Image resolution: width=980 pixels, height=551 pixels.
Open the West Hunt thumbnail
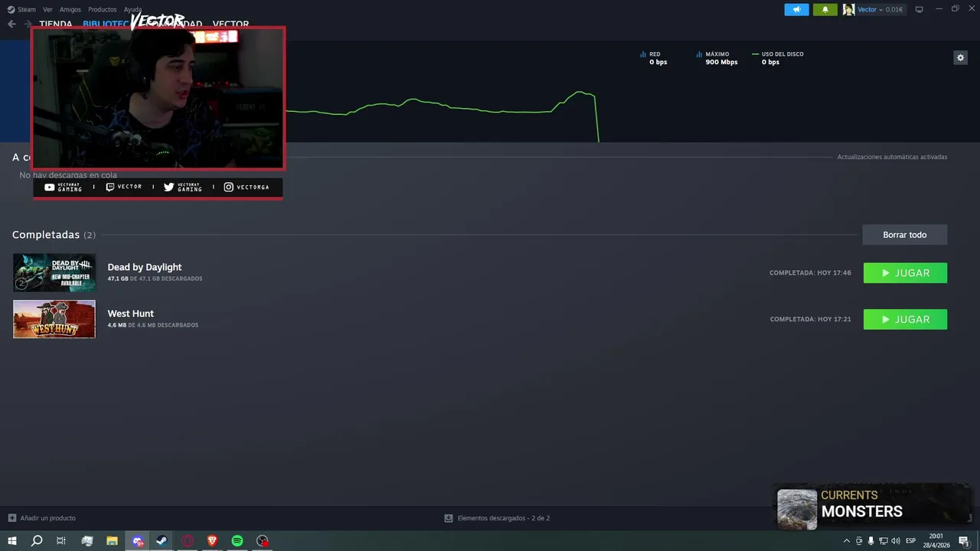(54, 319)
